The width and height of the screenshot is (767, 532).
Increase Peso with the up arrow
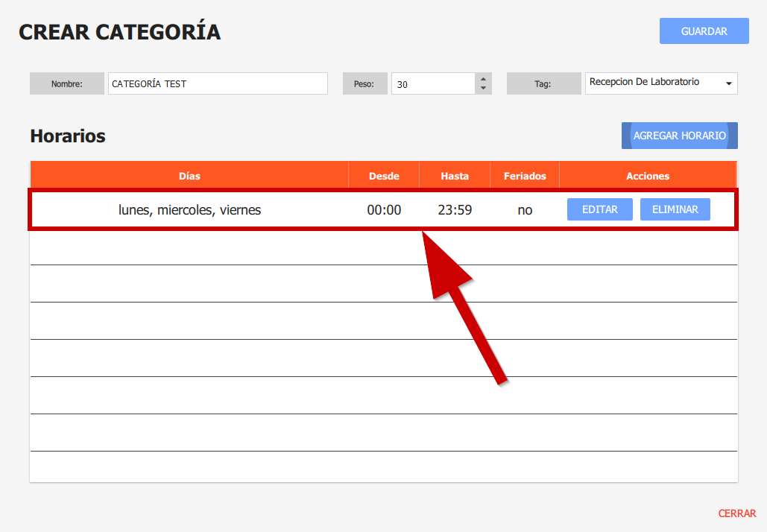pyautogui.click(x=484, y=79)
